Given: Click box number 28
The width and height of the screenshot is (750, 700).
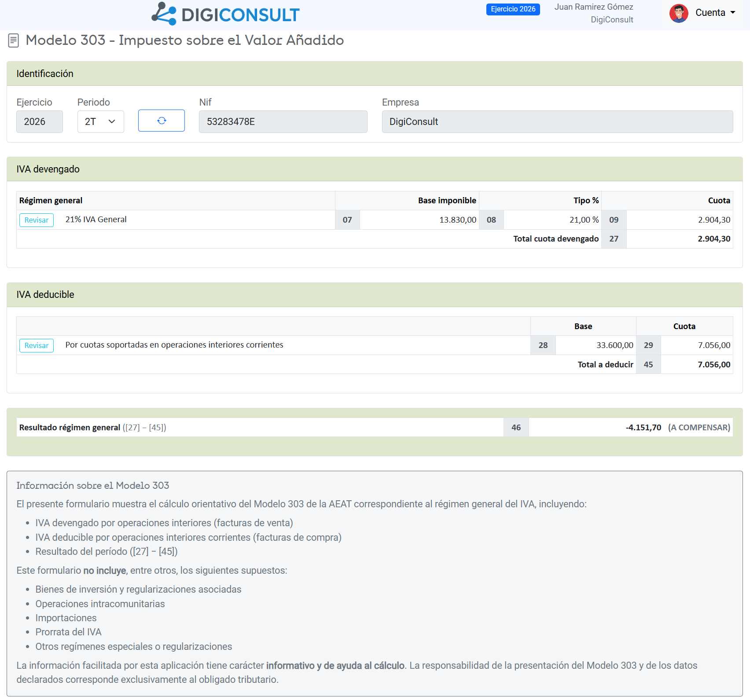Looking at the screenshot, I should coord(543,345).
